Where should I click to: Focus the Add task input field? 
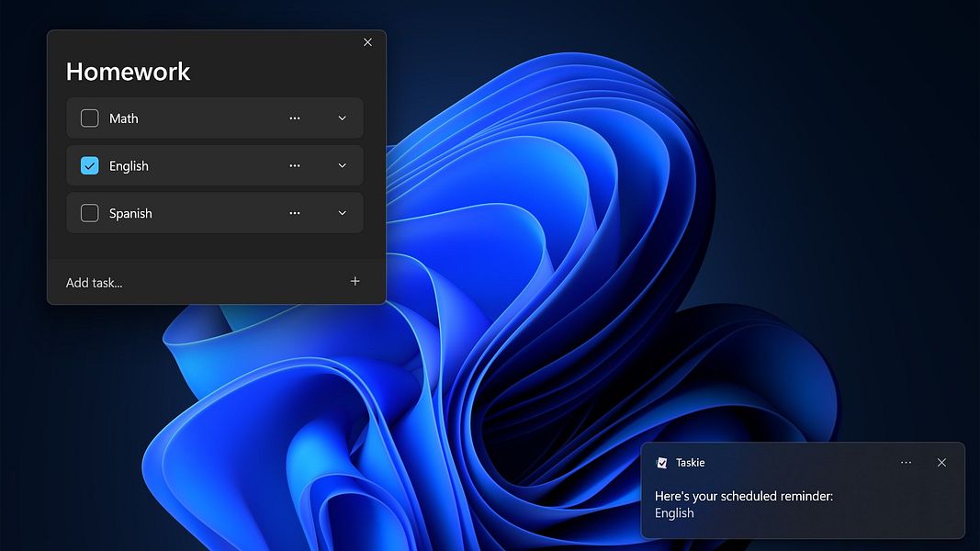(200, 282)
